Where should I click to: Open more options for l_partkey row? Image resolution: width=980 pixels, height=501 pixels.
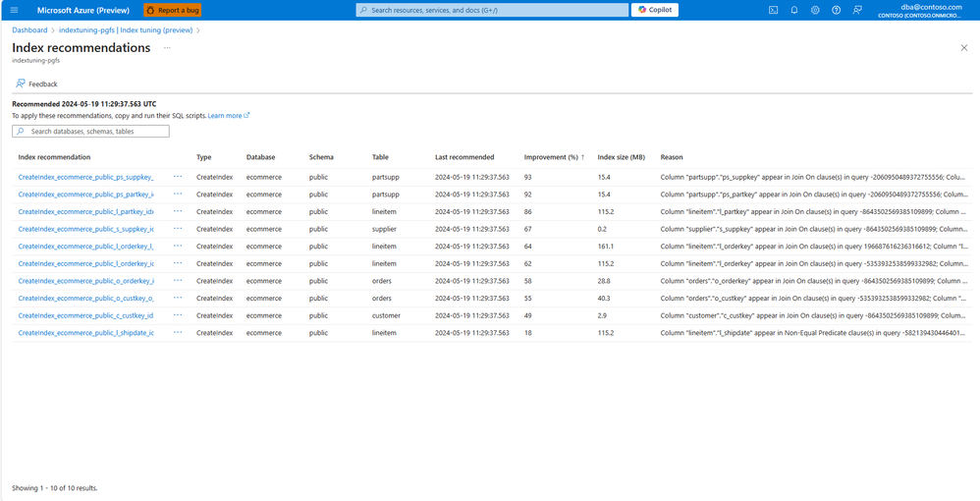(x=178, y=211)
